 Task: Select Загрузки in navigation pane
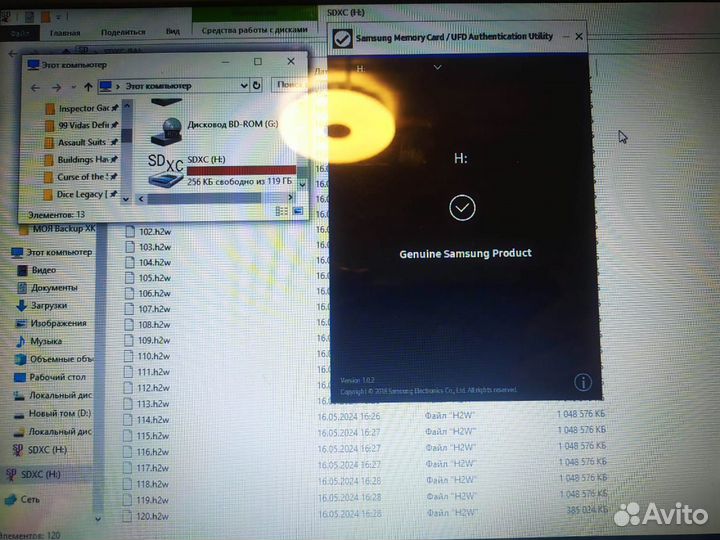point(48,305)
